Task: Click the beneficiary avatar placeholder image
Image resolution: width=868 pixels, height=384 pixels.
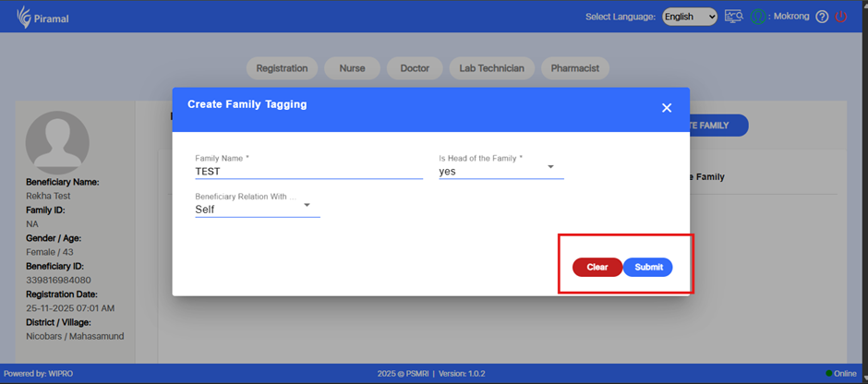Action: click(x=56, y=142)
